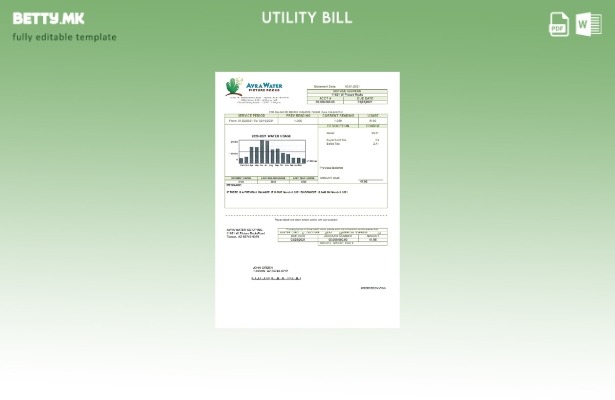Click the Service Period table header
This screenshot has height=400, width=615.
[x=252, y=116]
